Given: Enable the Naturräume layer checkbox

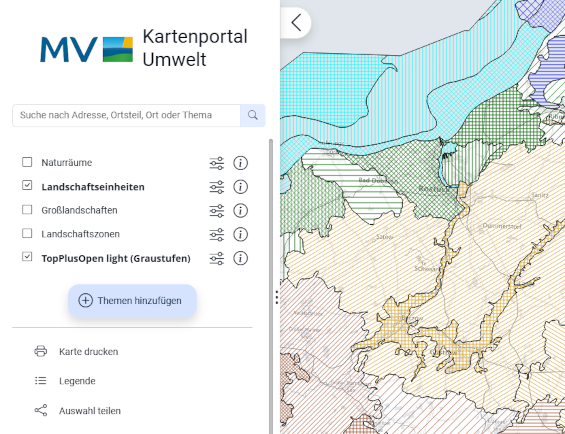Looking at the screenshot, I should pos(27,162).
